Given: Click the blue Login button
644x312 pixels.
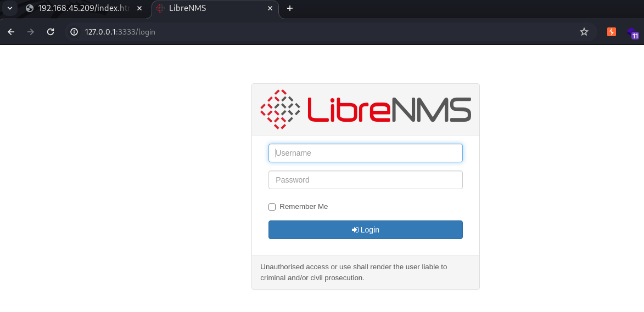Looking at the screenshot, I should [366, 230].
